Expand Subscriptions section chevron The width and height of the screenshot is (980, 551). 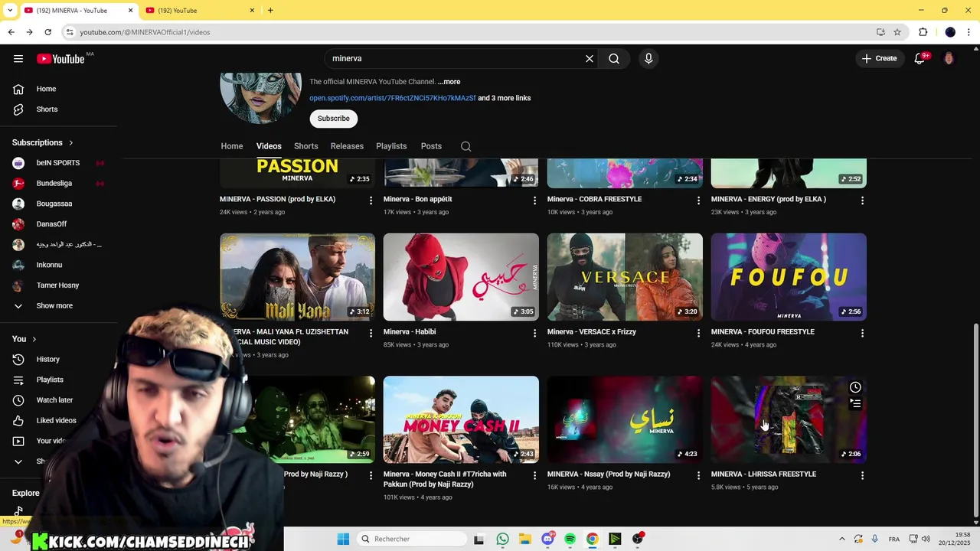point(71,142)
